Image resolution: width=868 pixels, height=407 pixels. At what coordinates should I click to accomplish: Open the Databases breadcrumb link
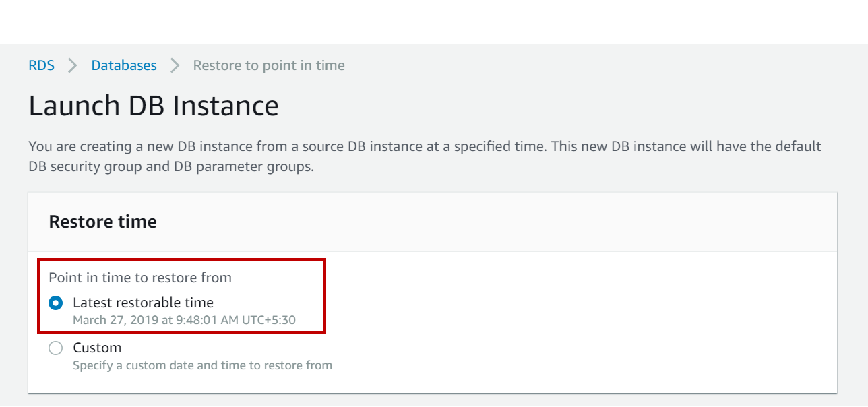point(124,65)
